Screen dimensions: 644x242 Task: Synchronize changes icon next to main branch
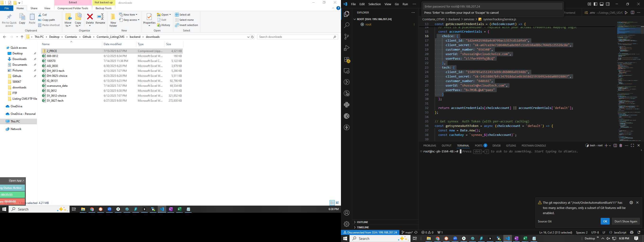point(416,232)
